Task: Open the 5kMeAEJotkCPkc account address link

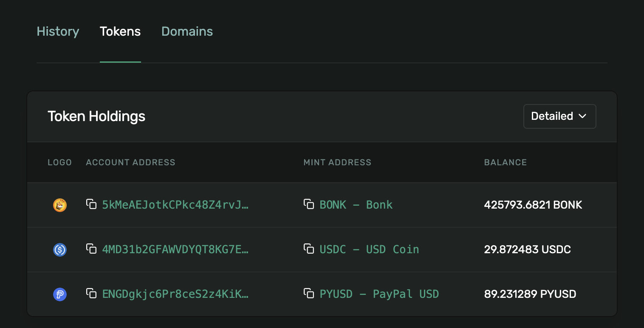Action: tap(175, 205)
